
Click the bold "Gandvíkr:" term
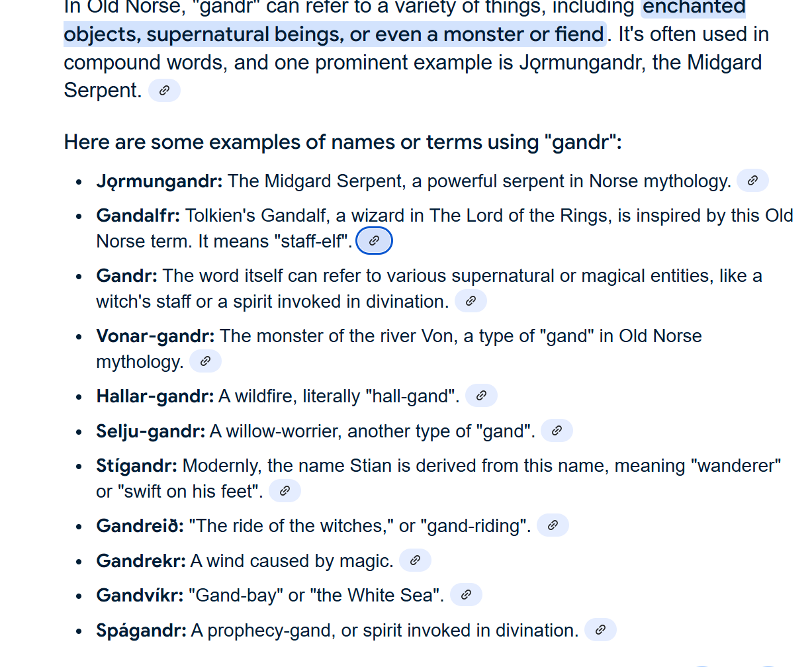coord(139,596)
